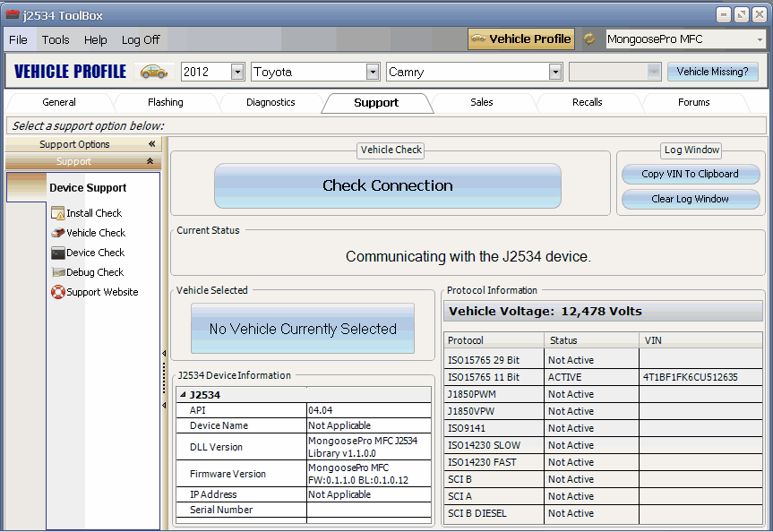Click the j2534 ToolBox title bar app icon
773x532 pixels.
click(12, 15)
